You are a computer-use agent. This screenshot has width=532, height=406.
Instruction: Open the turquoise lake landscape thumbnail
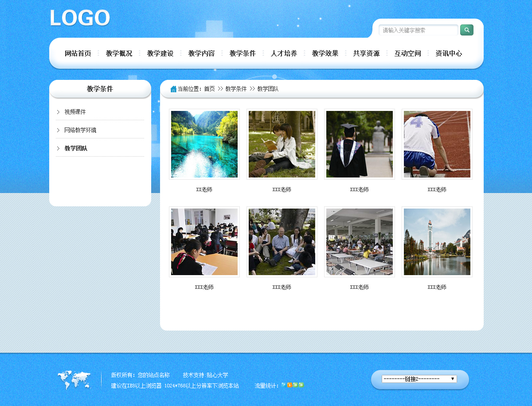click(204, 144)
